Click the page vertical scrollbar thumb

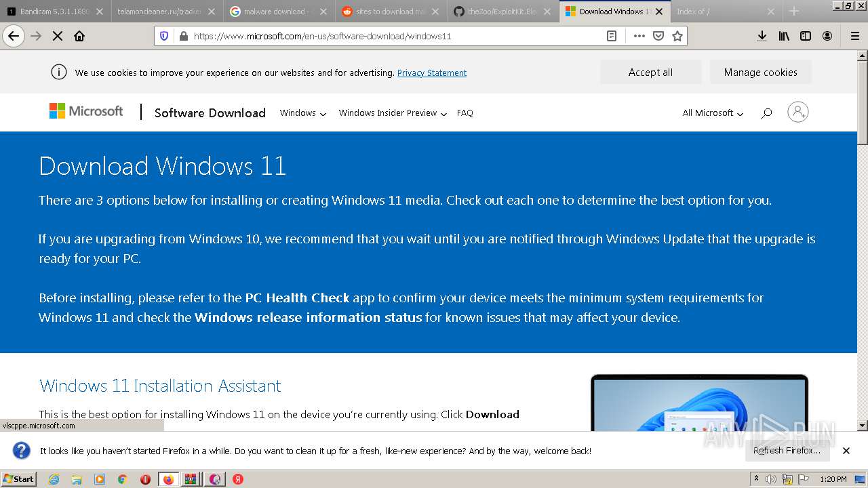point(863,102)
